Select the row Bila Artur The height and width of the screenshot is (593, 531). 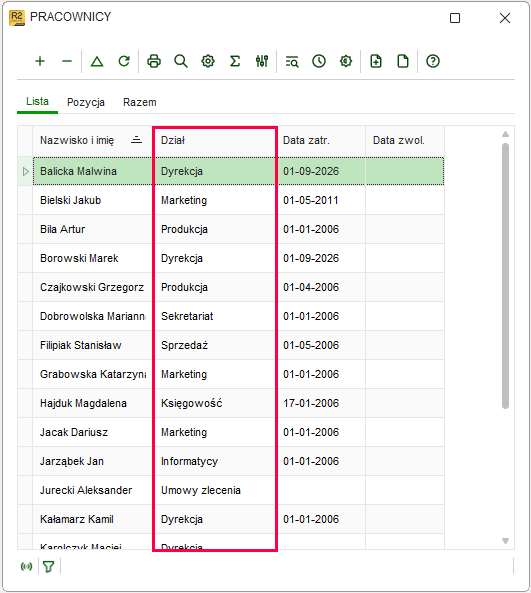point(238,229)
